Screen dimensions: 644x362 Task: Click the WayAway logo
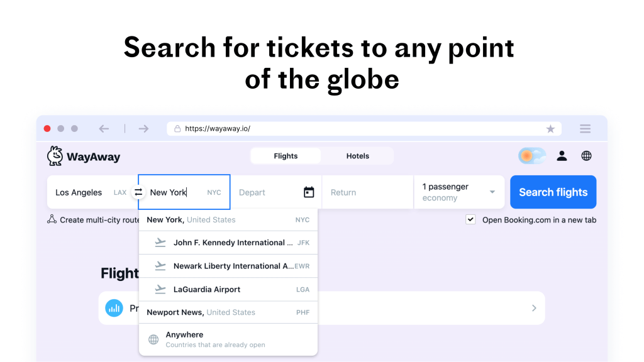pyautogui.click(x=84, y=156)
